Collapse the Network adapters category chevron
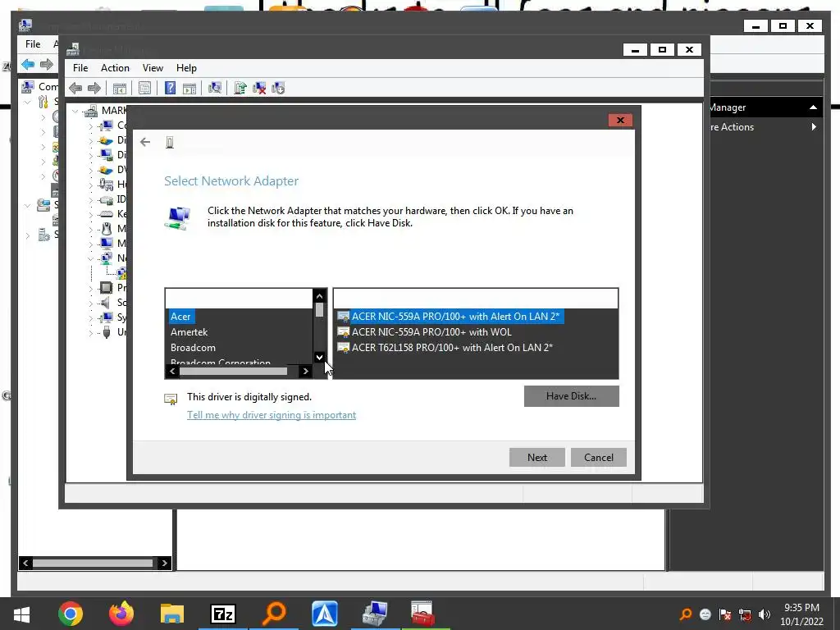Viewport: 840px width, 630px height. pyautogui.click(x=90, y=258)
